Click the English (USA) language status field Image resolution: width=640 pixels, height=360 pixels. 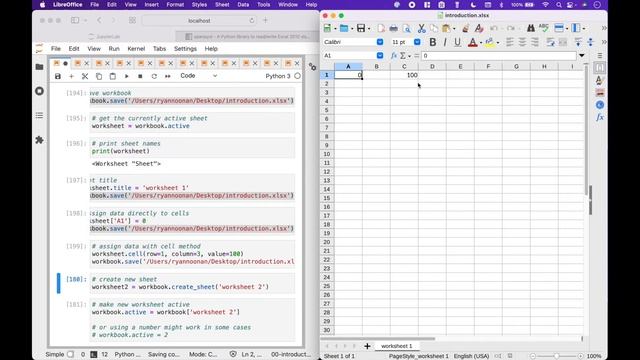471,356
